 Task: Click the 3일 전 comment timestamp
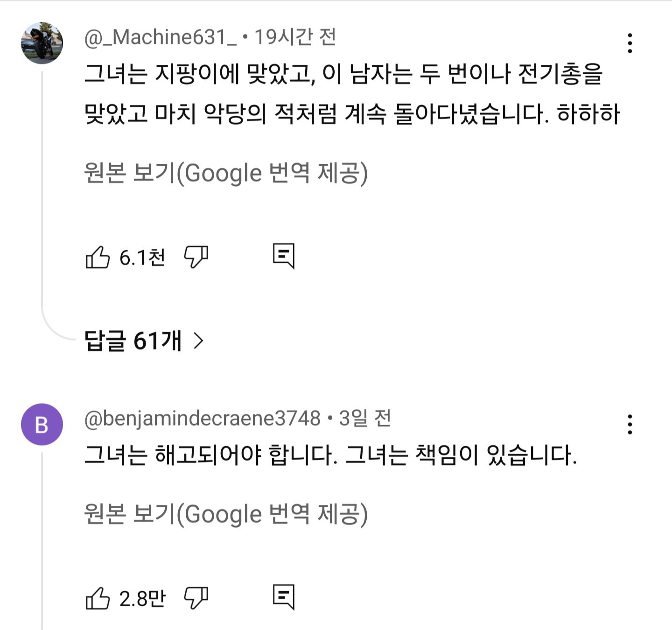point(365,419)
